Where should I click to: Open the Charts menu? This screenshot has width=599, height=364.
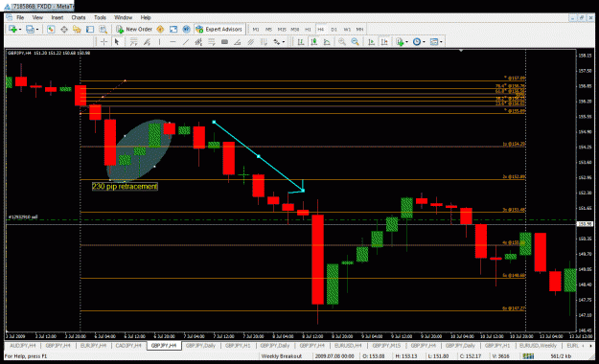point(79,17)
